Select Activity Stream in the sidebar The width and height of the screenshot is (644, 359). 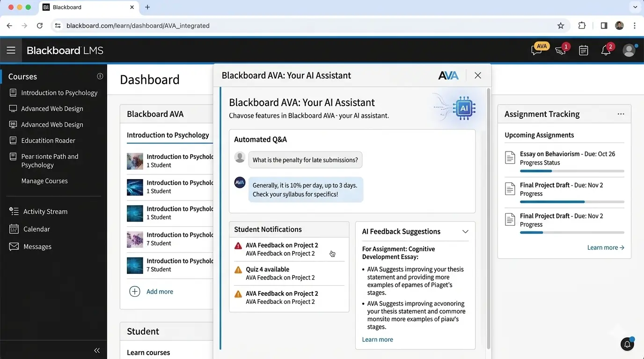[x=44, y=211]
